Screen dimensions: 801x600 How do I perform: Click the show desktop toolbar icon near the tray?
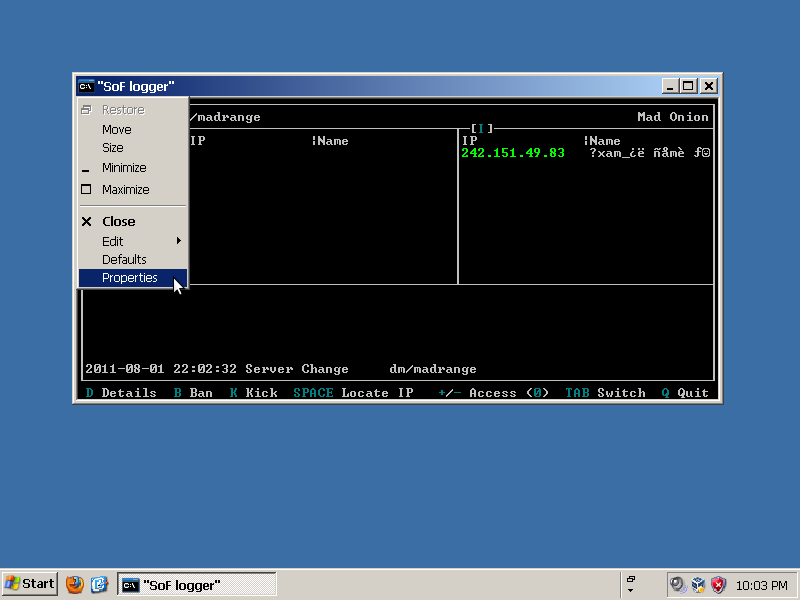click(631, 580)
